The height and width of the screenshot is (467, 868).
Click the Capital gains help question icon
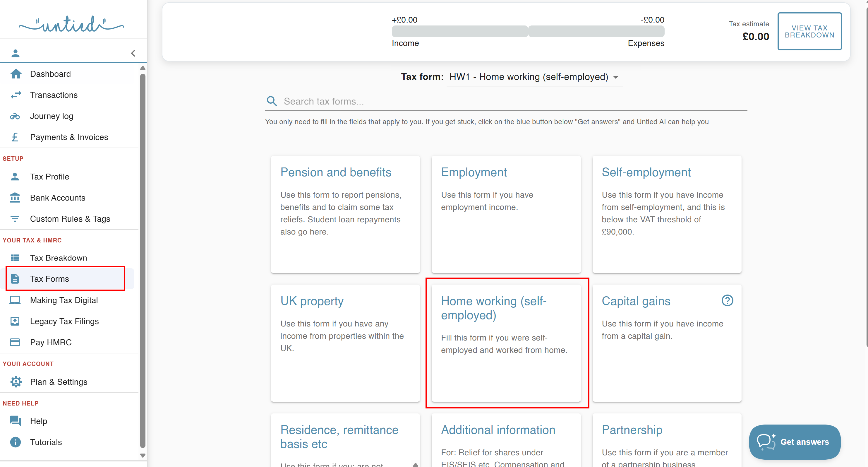[x=727, y=300]
